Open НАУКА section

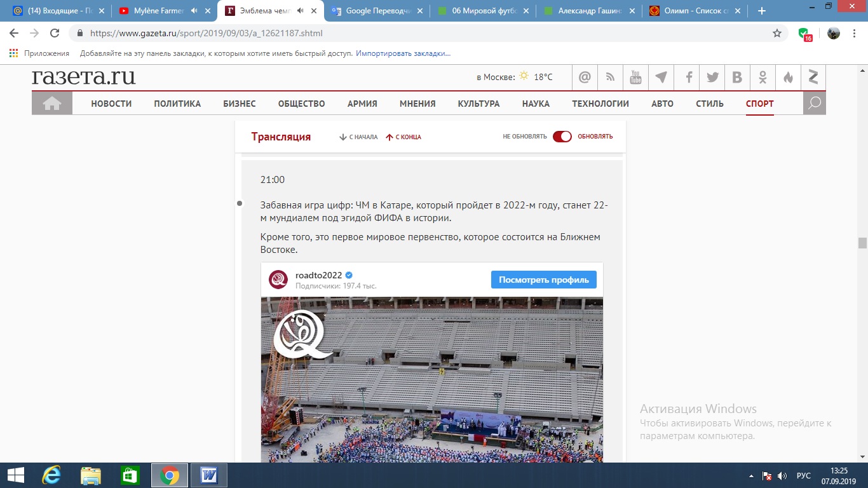coord(536,104)
